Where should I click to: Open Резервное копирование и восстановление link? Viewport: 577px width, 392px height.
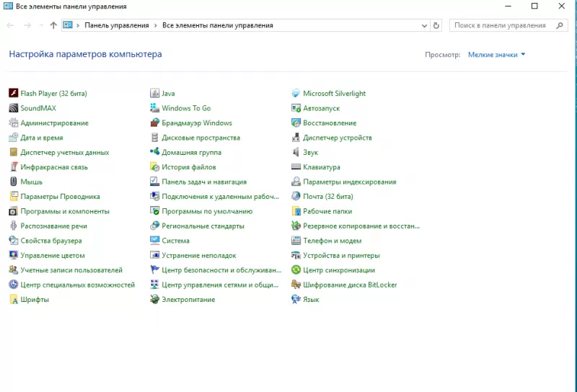pyautogui.click(x=361, y=226)
